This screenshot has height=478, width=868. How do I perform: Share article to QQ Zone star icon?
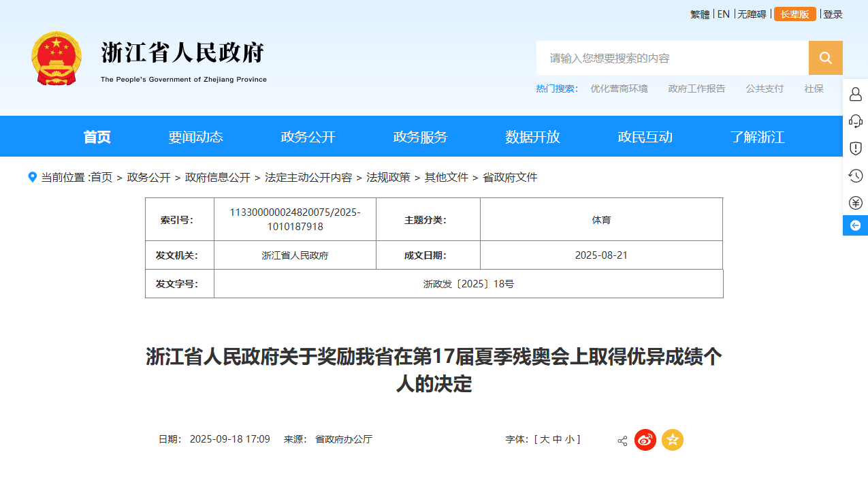672,440
